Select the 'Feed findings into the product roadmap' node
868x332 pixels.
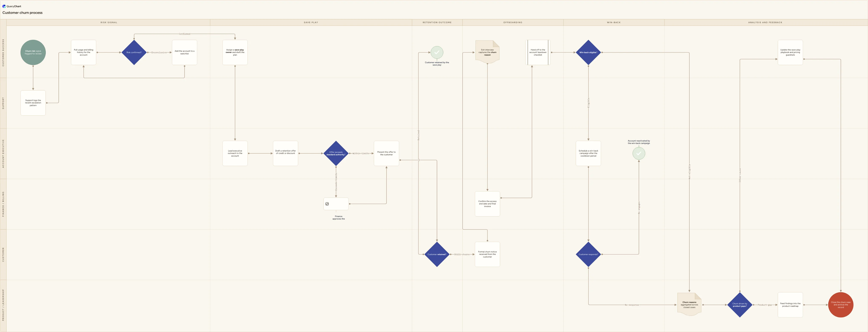[790, 305]
